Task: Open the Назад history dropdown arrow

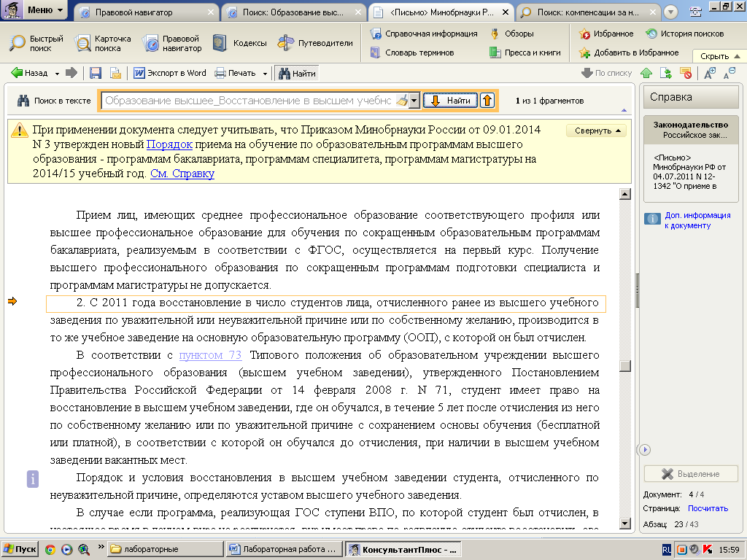Action: 57,74
